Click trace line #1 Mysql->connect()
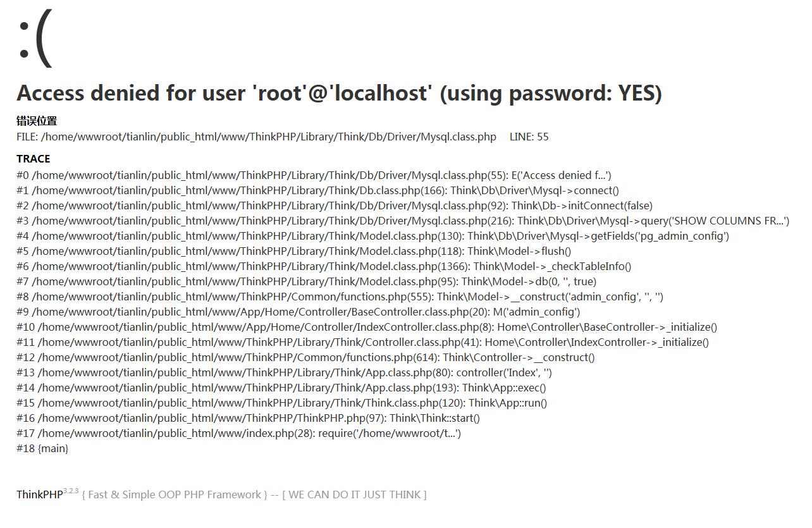The width and height of the screenshot is (812, 528). 317,190
